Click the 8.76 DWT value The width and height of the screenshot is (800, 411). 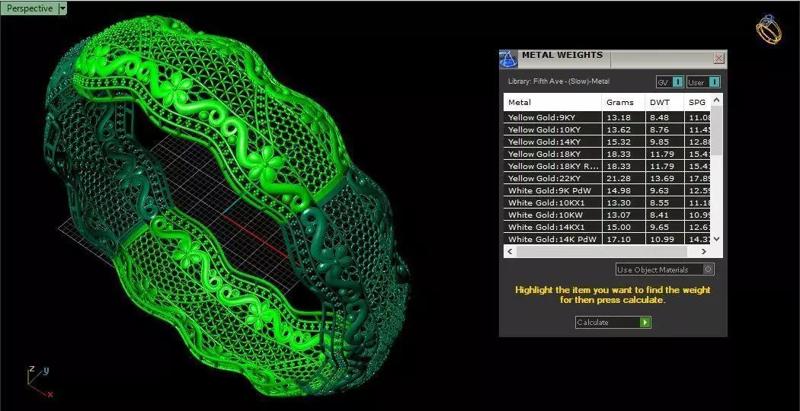click(x=658, y=130)
